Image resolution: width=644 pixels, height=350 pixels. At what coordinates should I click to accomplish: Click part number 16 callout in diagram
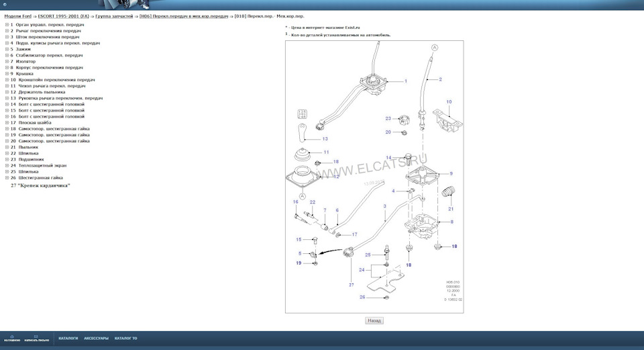pos(295,202)
